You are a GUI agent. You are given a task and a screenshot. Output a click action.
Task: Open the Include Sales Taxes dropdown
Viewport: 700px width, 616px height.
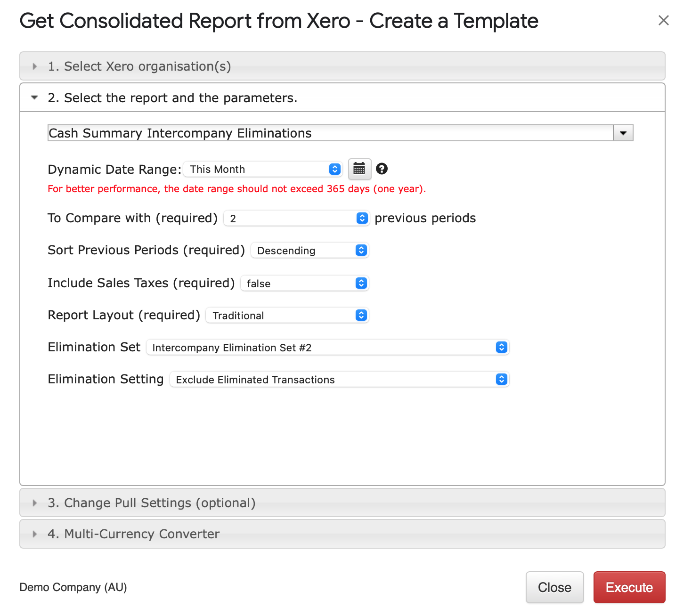click(304, 283)
